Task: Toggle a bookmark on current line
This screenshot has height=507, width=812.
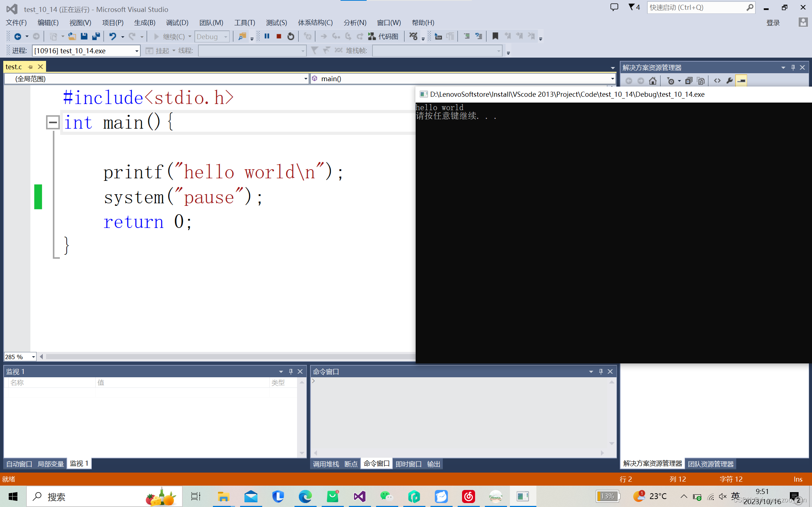Action: [x=495, y=36]
